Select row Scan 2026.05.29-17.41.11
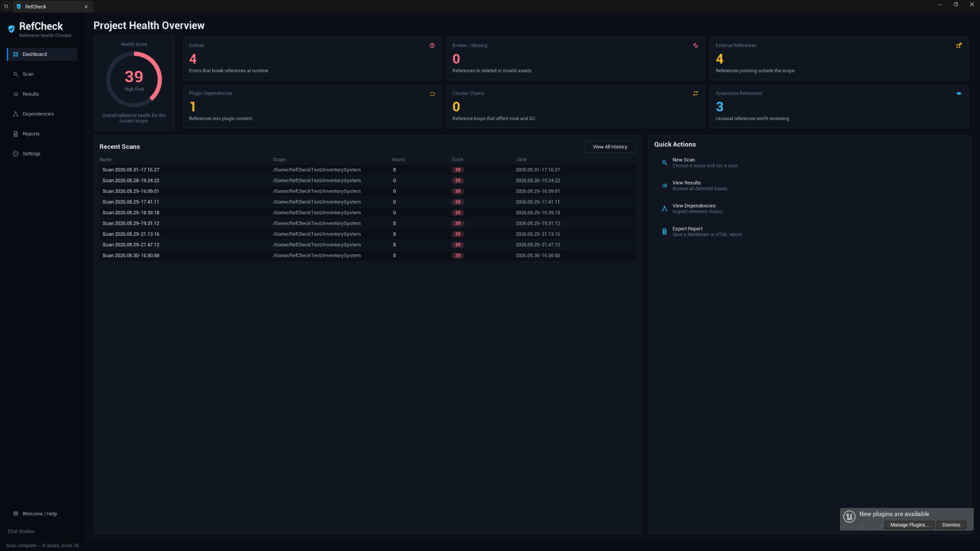Screen dimensions: 980x551 point(367,202)
